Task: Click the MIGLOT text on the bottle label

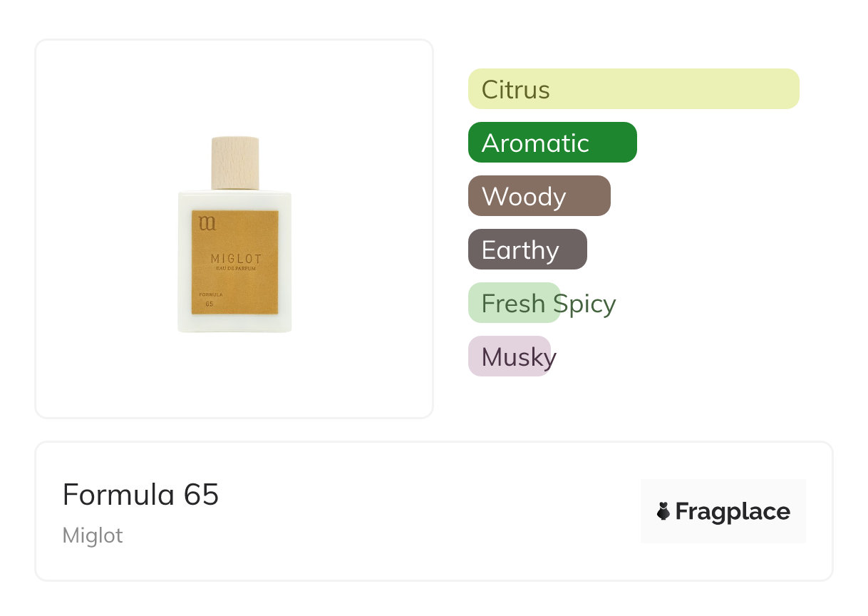Action: pos(236,259)
